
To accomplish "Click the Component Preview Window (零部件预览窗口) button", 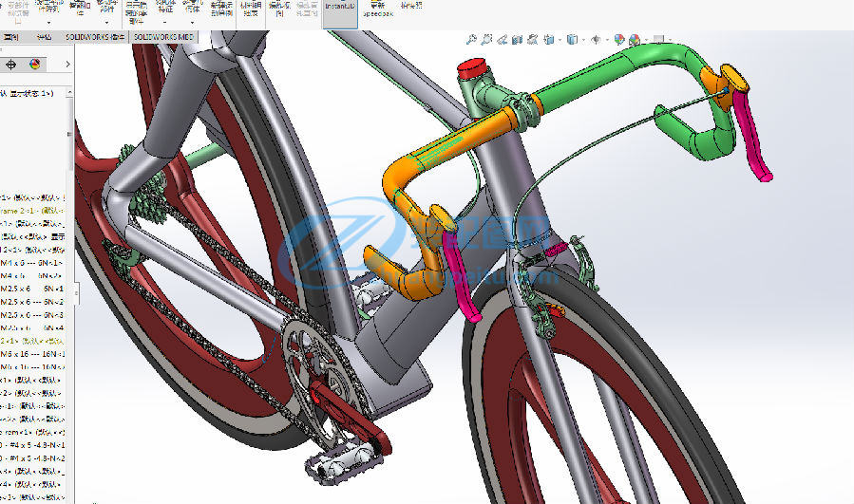I will pyautogui.click(x=18, y=12).
